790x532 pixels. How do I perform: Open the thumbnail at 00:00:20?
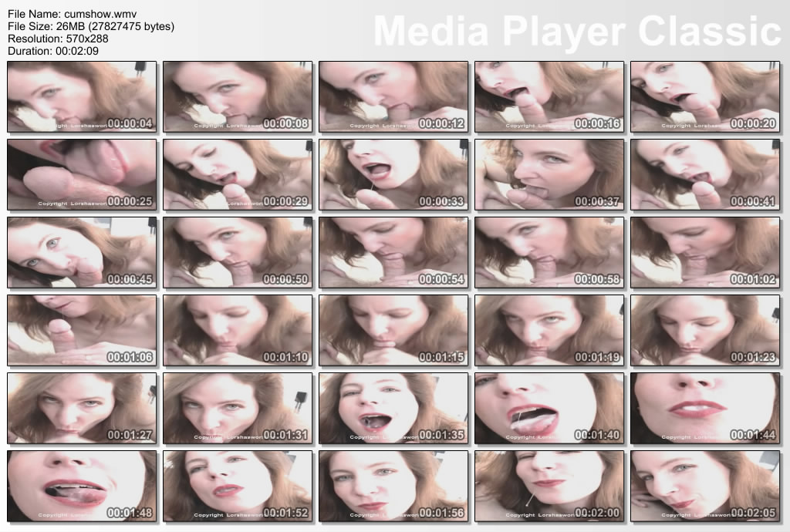click(705, 97)
